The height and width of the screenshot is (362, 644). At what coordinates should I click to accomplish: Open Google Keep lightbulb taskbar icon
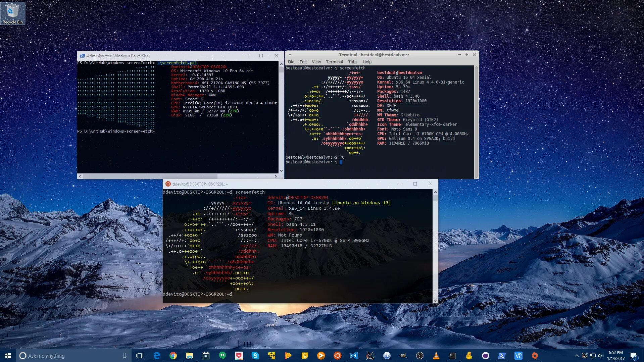coord(305,356)
